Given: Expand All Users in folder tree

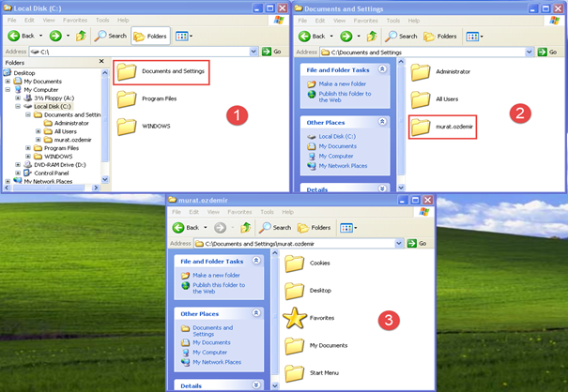Looking at the screenshot, I should (38, 131).
